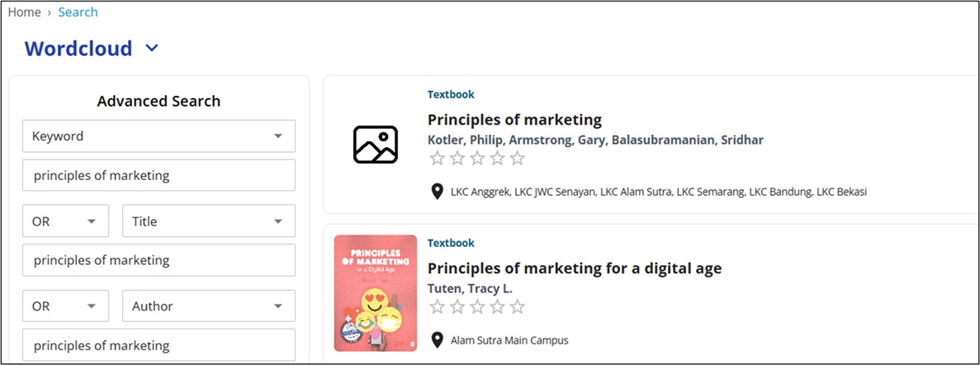Click the chevron next to Wordcloud

pos(151,49)
